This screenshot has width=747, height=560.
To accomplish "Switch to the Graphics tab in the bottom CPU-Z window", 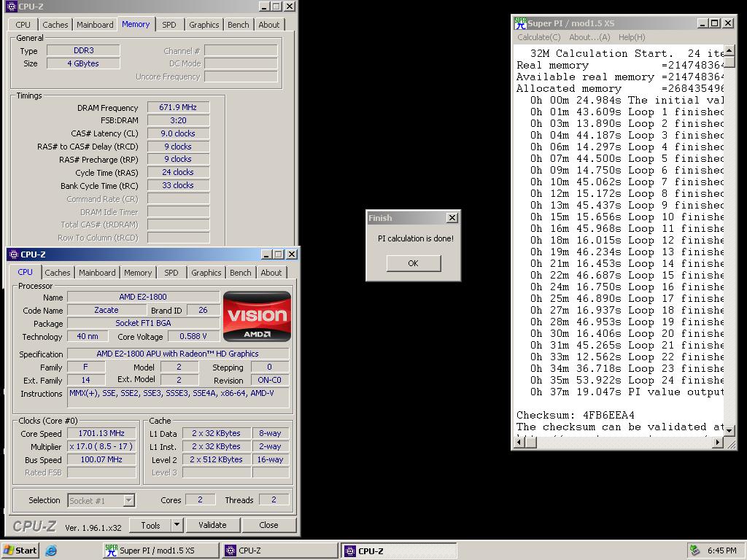I will 206,273.
